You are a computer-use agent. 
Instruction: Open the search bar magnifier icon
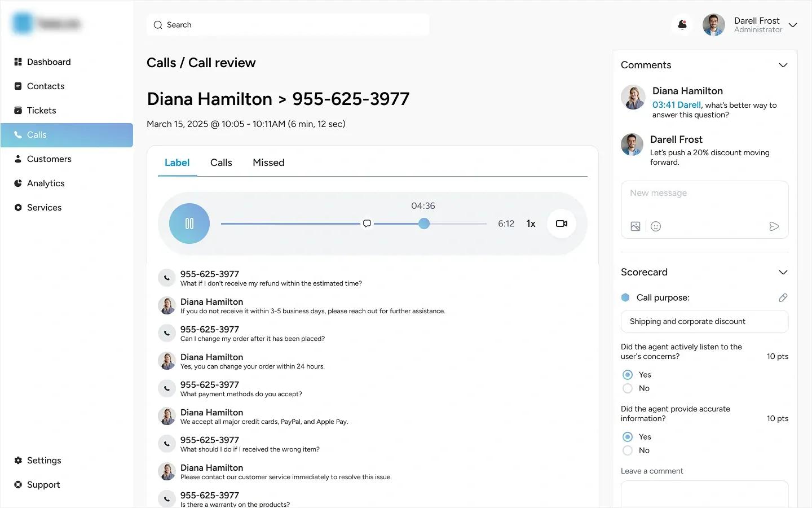click(x=158, y=25)
